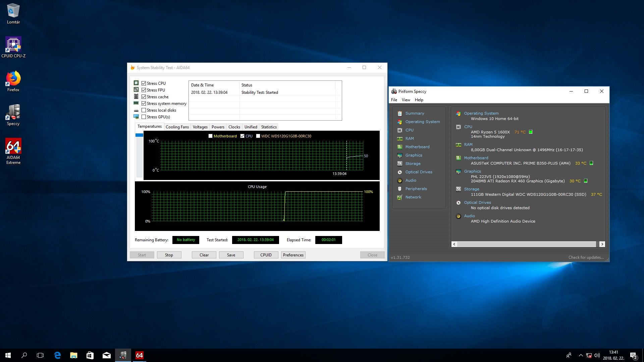Image resolution: width=644 pixels, height=362 pixels.
Task: Click the taskbar clock showing 13:41
Action: coord(613,355)
